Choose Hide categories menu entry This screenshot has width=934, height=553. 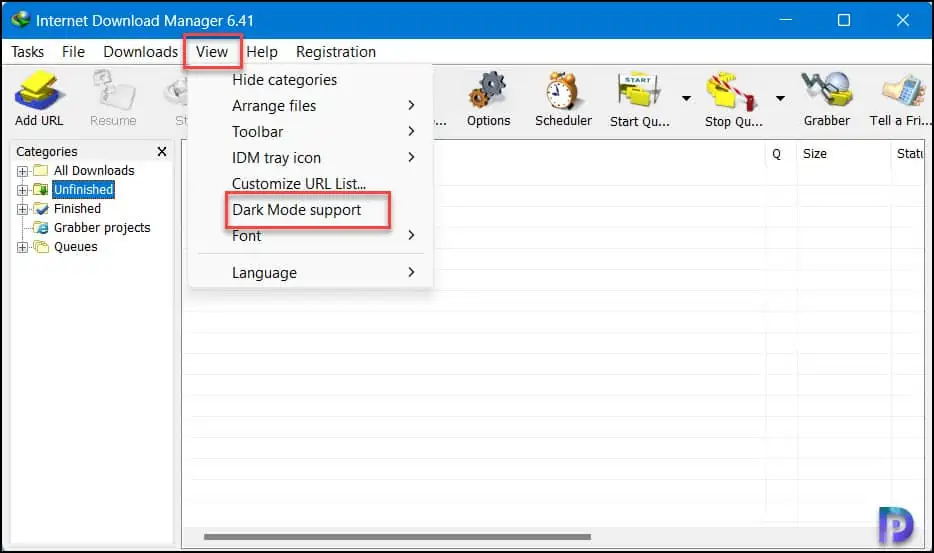tap(310, 80)
